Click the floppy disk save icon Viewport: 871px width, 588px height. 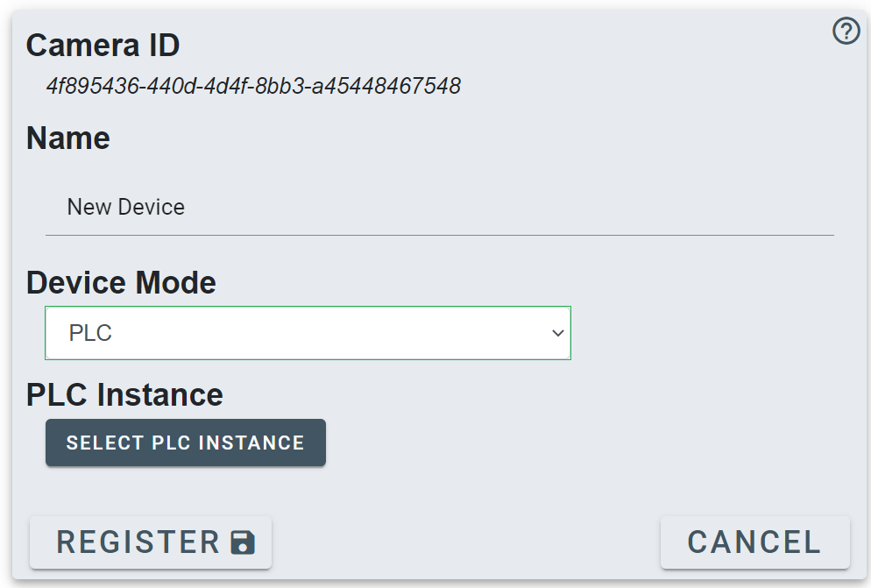pos(243,543)
